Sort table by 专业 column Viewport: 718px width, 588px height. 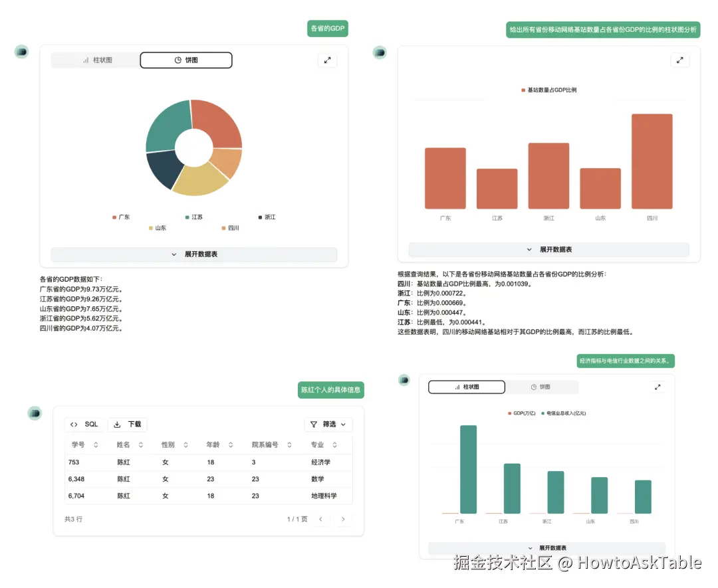[x=334, y=444]
